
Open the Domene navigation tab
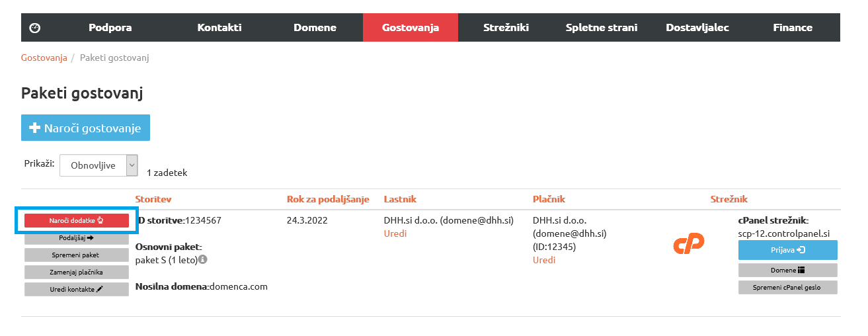tap(315, 28)
